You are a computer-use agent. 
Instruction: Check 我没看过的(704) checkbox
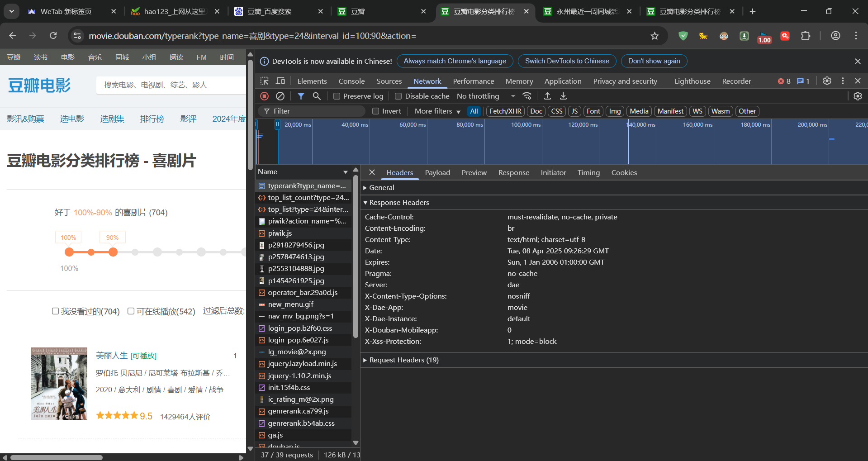click(x=55, y=311)
